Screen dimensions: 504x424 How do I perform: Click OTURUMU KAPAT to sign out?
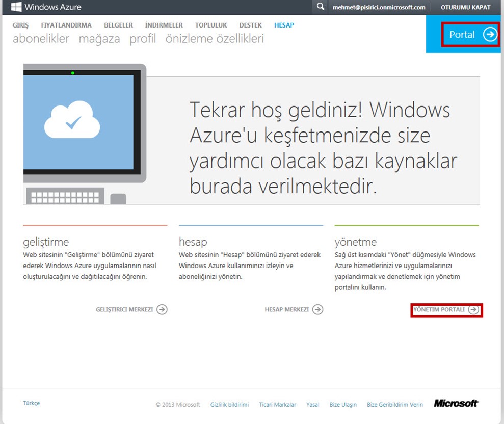pos(465,7)
